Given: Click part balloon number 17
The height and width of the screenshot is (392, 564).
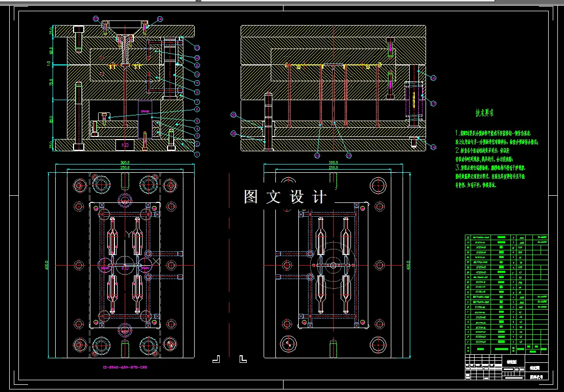Looking at the screenshot, I should [433, 104].
